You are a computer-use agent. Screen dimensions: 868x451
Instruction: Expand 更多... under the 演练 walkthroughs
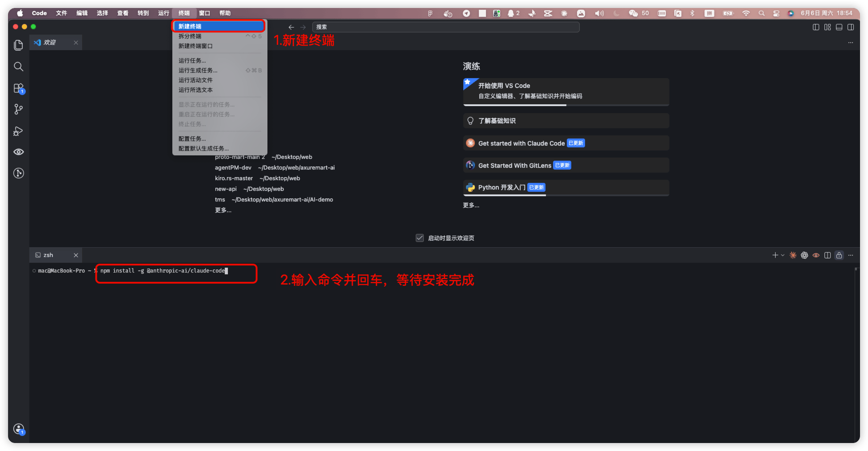tap(471, 205)
